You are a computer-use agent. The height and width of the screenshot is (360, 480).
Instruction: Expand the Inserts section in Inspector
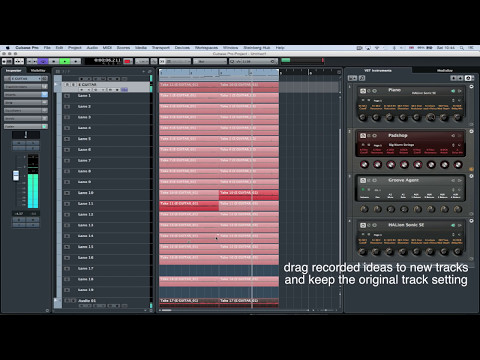26,95
